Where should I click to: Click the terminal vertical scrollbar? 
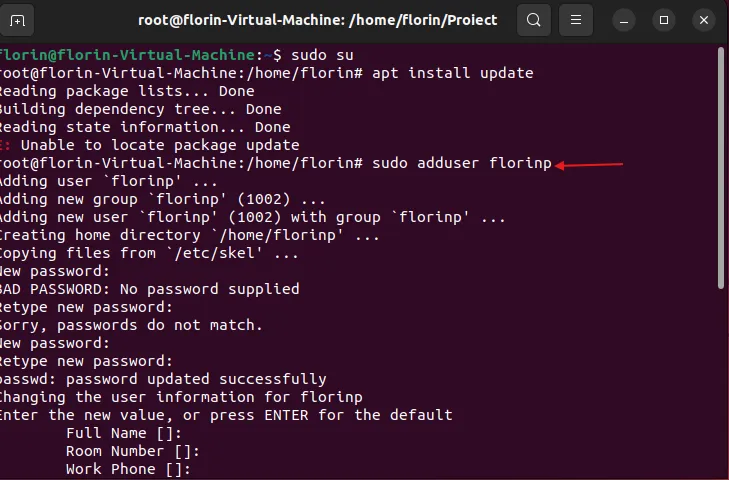pyautogui.click(x=722, y=170)
